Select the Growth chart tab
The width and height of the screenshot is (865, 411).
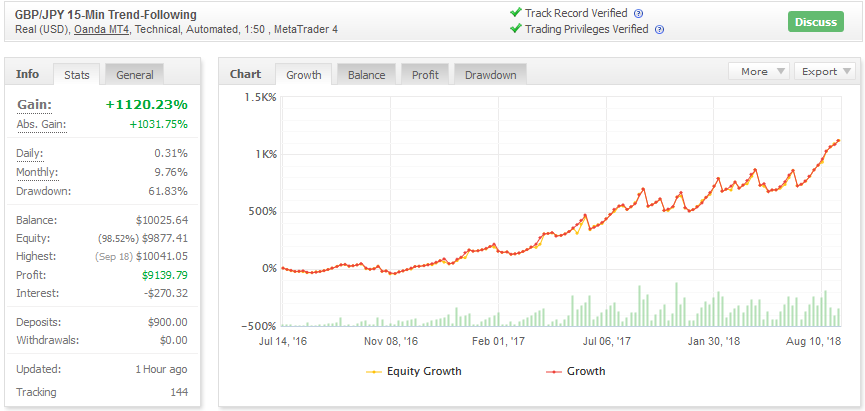point(303,75)
